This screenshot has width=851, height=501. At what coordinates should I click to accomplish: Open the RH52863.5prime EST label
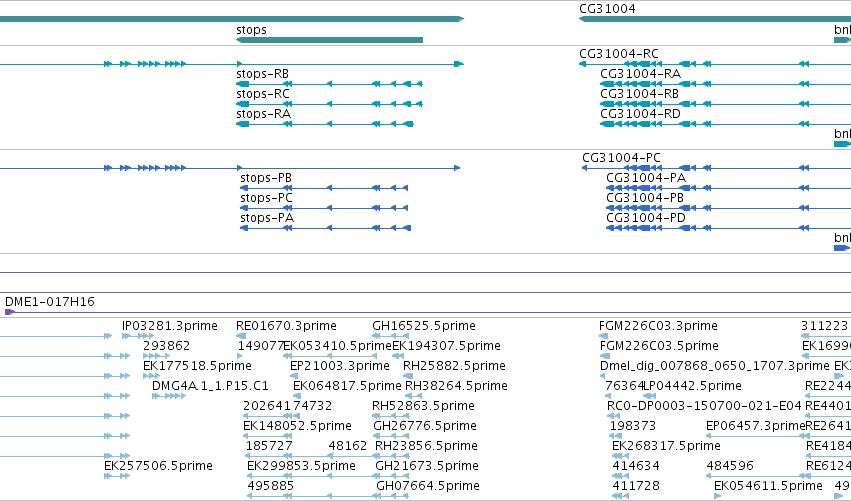[x=423, y=406]
